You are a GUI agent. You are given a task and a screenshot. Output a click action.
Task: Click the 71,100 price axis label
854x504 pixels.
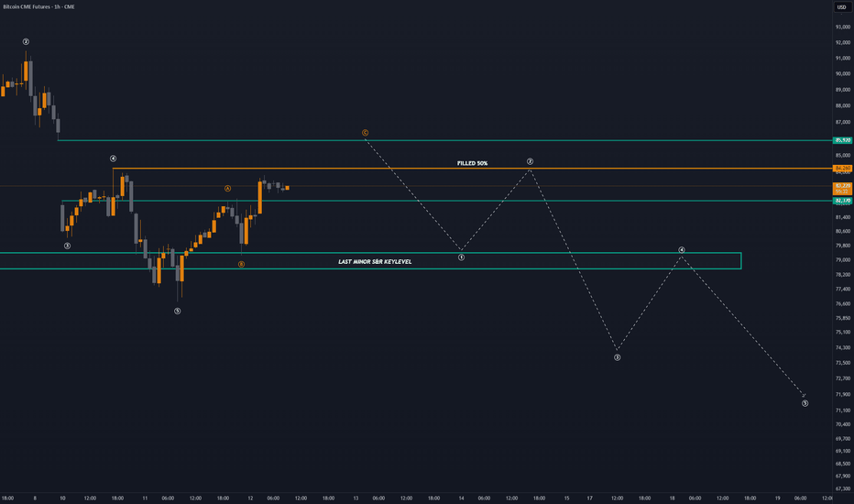click(843, 411)
